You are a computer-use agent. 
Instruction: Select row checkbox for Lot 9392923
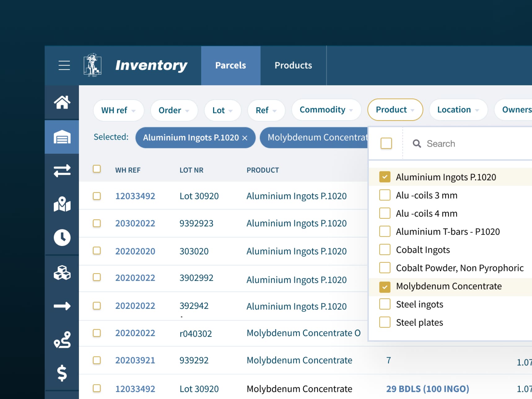pyautogui.click(x=97, y=223)
